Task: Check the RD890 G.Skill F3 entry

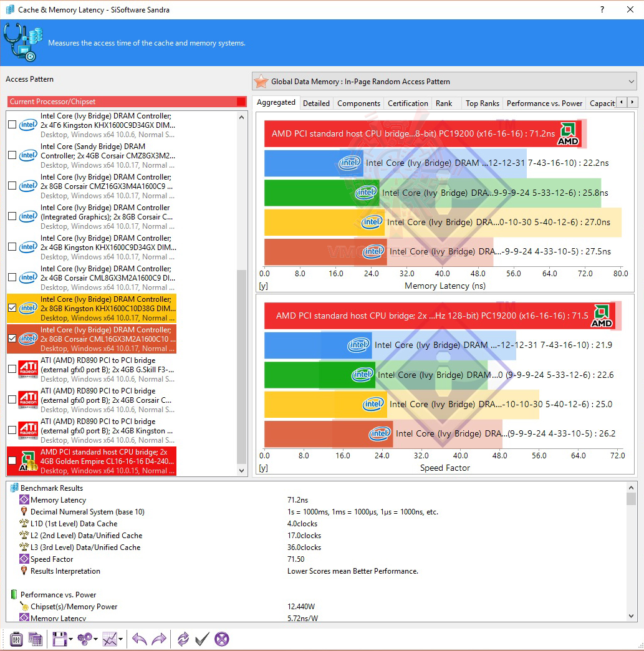Action: coord(12,369)
